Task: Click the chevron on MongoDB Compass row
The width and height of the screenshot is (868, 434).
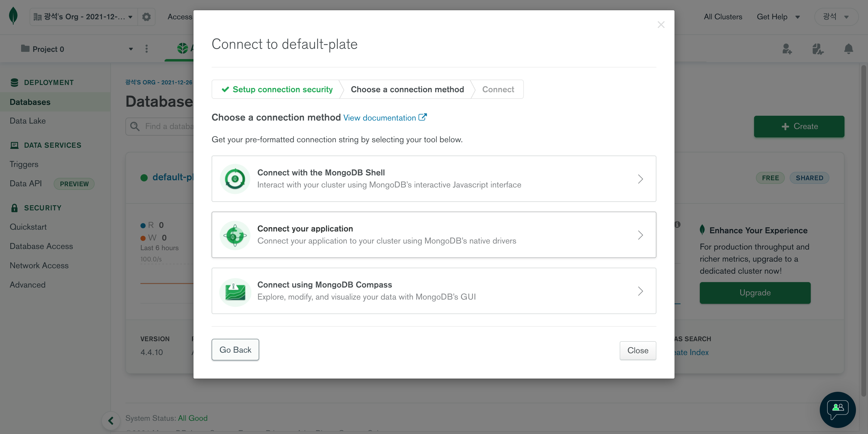Action: (640, 291)
